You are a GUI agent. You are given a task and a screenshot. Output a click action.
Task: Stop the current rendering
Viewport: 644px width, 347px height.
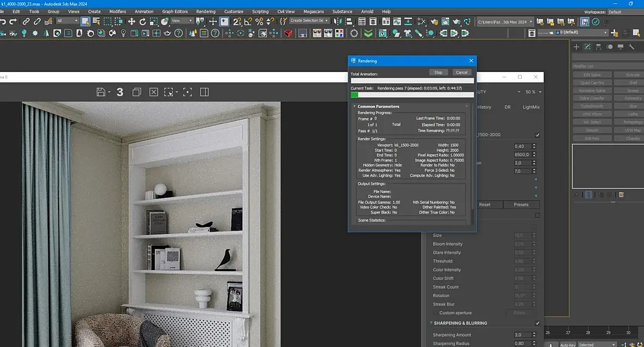(438, 72)
